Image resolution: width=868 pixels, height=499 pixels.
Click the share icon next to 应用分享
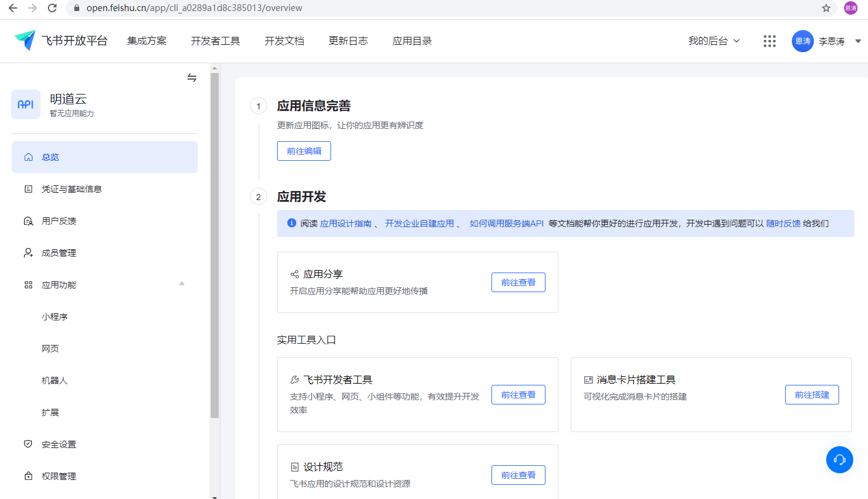coord(294,274)
